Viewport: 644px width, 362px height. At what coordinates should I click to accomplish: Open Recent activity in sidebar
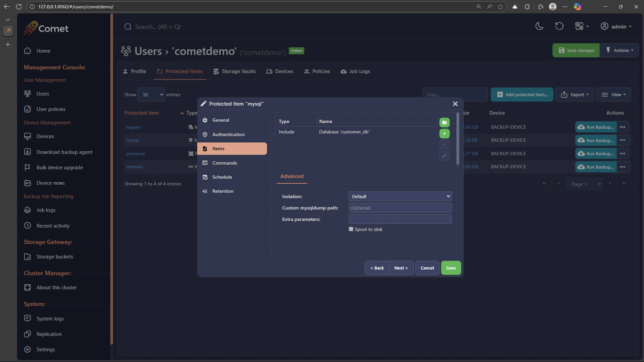point(53,226)
